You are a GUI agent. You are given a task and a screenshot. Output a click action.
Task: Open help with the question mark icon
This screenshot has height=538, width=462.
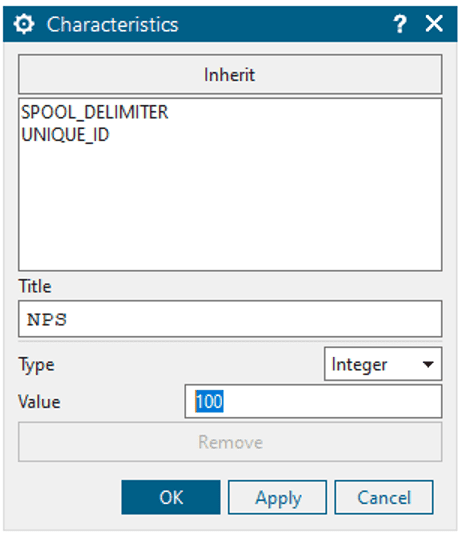400,24
